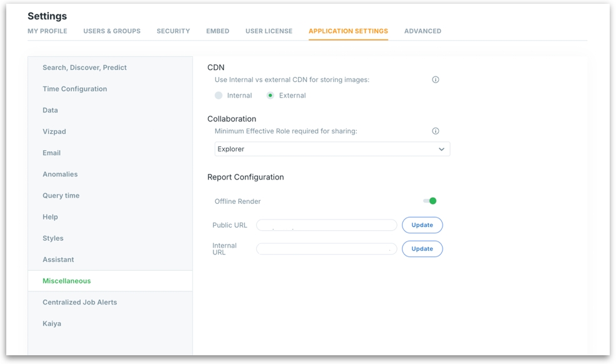Click the info icon beside CDN setting

436,80
